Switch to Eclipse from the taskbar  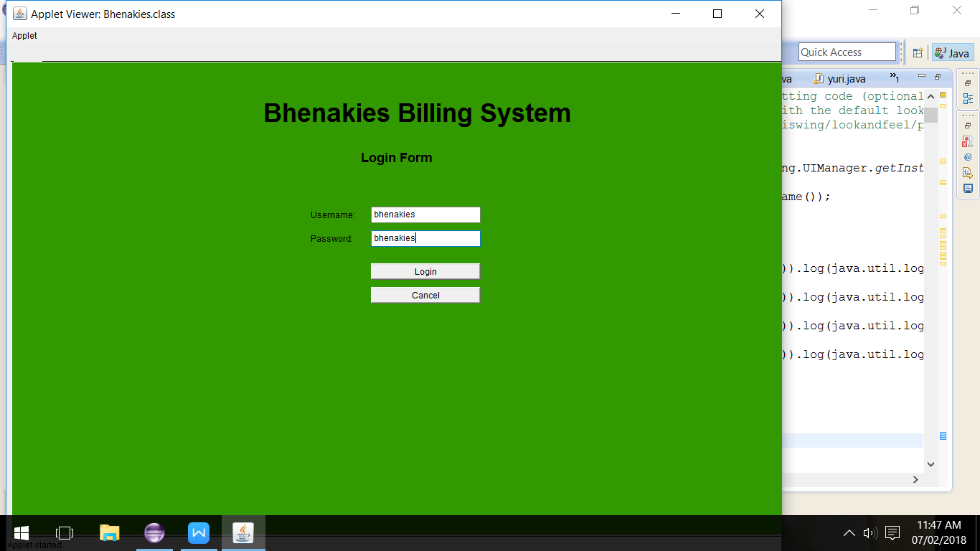(x=154, y=533)
